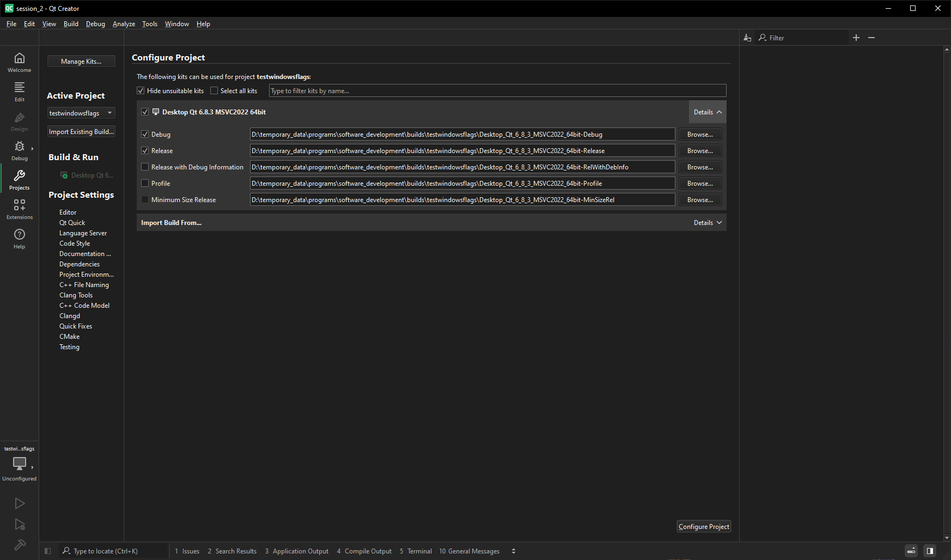
Task: Uncheck Hide unsuitable kits
Action: [x=141, y=91]
